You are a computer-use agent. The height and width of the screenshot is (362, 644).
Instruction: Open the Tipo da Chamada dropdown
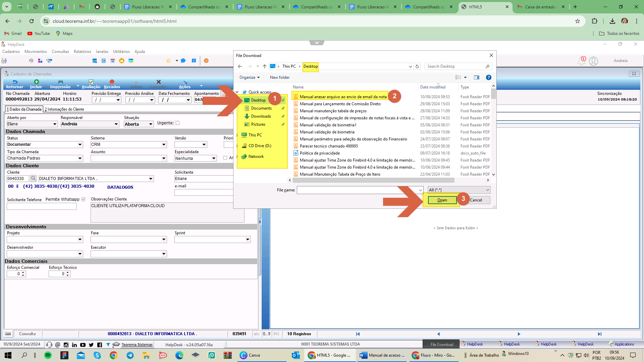click(80, 158)
